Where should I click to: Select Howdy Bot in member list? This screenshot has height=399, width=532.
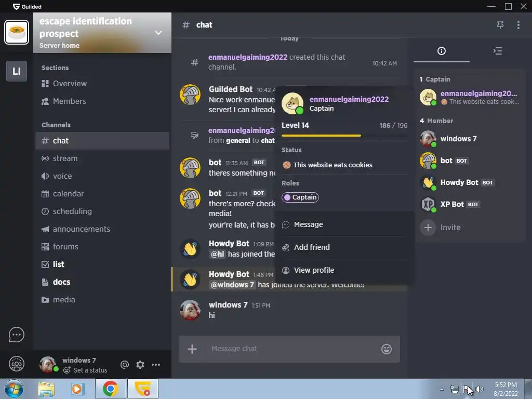470,182
